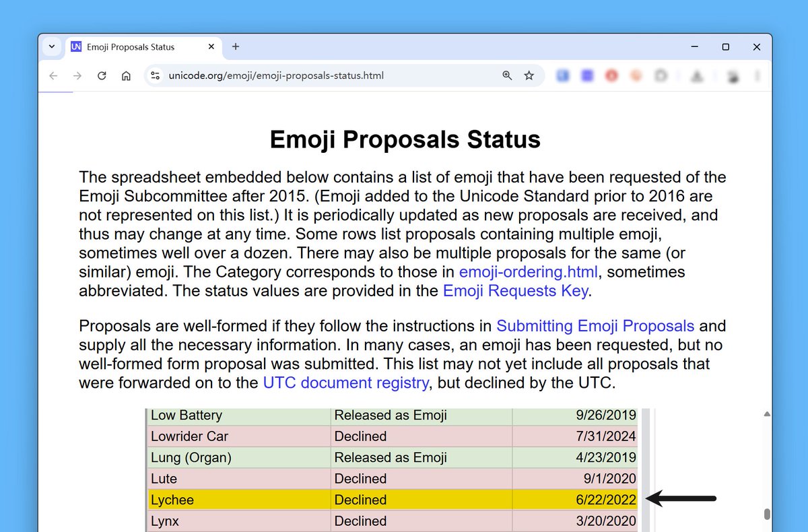Click Declined status in Lowrider Car row
The height and width of the screenshot is (532, 808).
coord(422,436)
